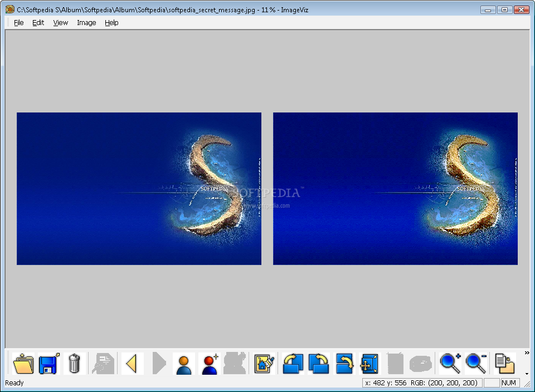The width and height of the screenshot is (535, 392).
Task: Open the Edit menu
Action: click(38, 22)
